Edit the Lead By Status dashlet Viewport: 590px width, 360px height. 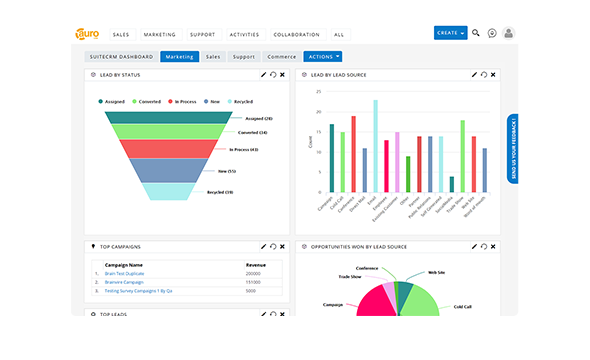[x=263, y=75]
